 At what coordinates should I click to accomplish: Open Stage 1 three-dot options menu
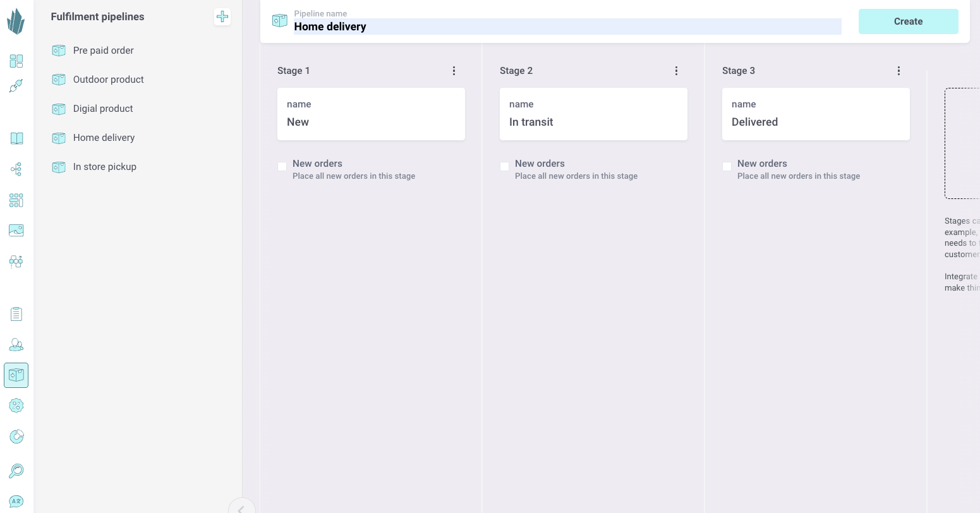[x=454, y=71]
